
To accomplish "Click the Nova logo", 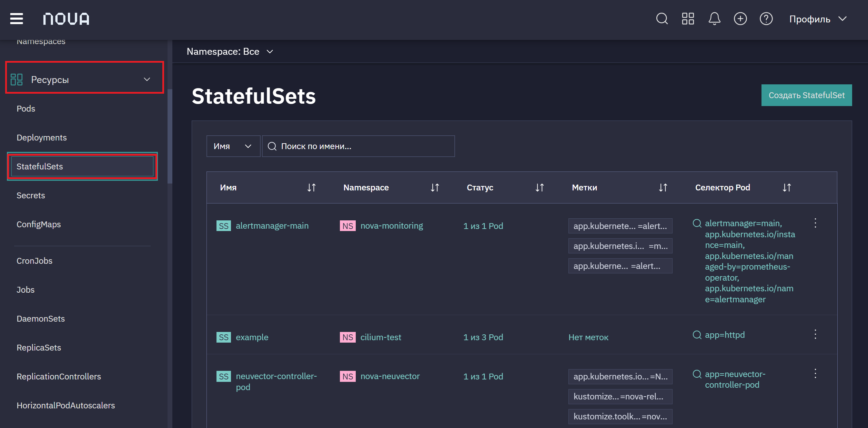I will click(66, 19).
